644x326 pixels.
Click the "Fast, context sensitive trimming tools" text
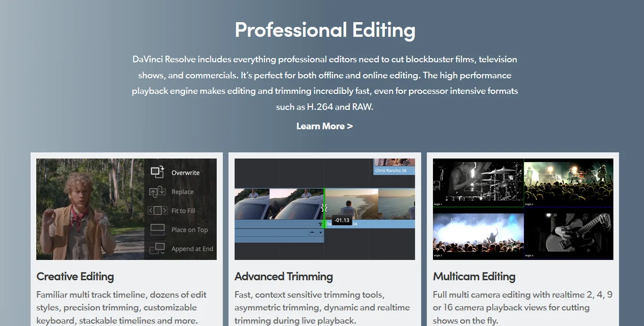(x=322, y=308)
